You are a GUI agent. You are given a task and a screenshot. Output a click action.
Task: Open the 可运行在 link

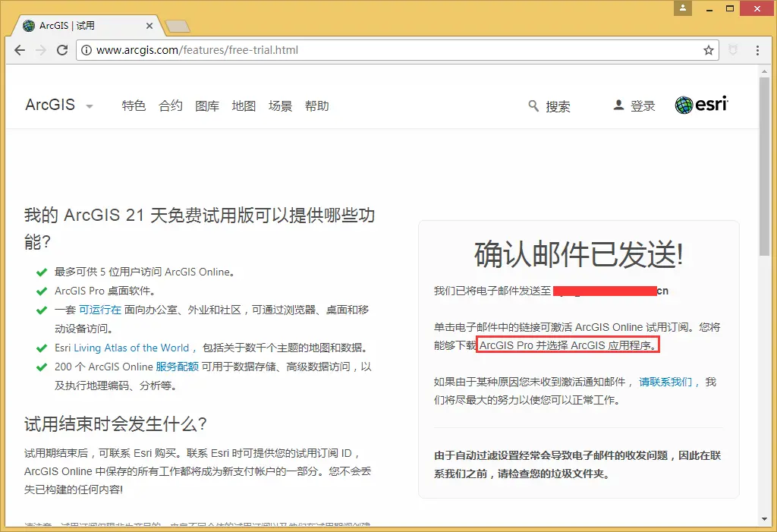100,310
